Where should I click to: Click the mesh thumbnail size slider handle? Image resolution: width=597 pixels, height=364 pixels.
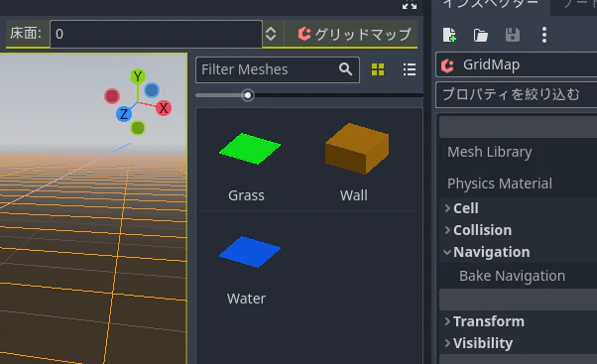tap(248, 95)
